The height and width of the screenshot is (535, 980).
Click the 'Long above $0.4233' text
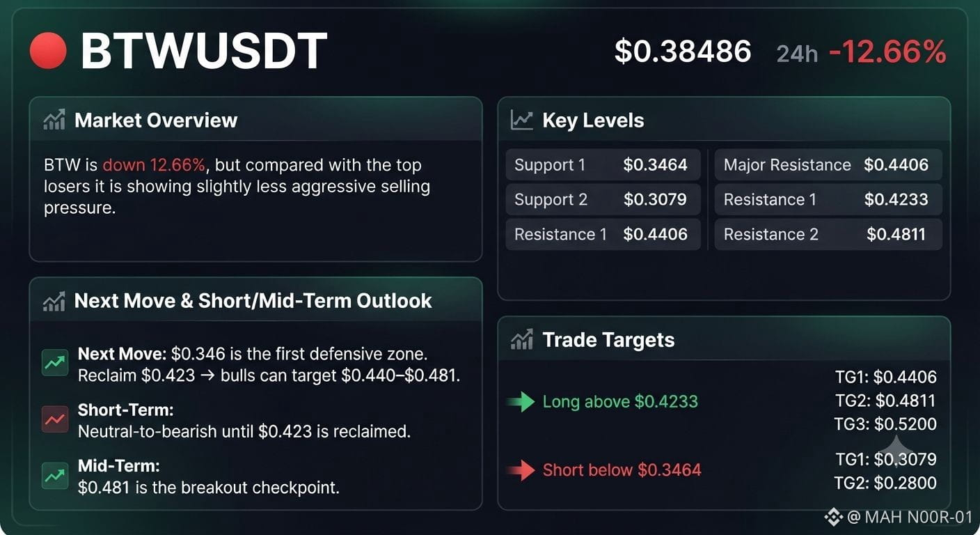pyautogui.click(x=620, y=401)
